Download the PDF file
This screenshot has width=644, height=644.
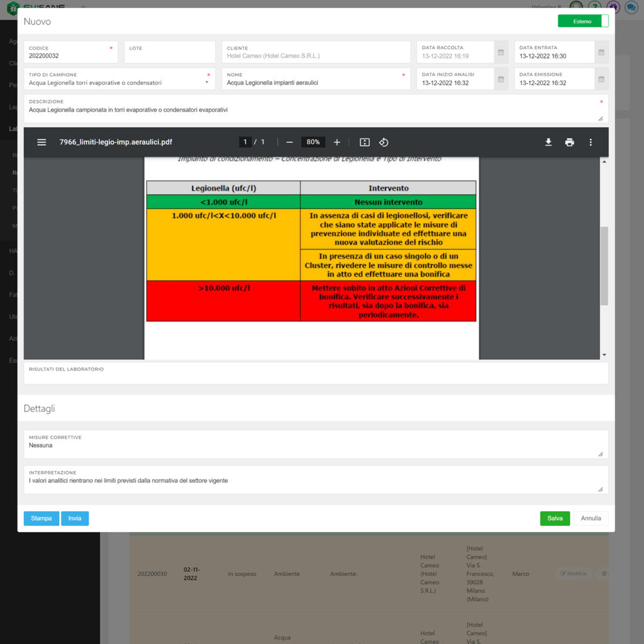[x=548, y=142]
